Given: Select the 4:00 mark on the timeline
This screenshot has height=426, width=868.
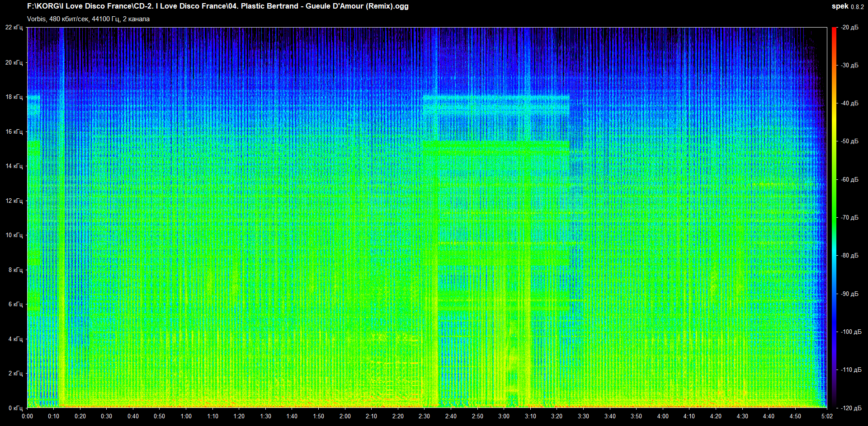Looking at the screenshot, I should [663, 417].
